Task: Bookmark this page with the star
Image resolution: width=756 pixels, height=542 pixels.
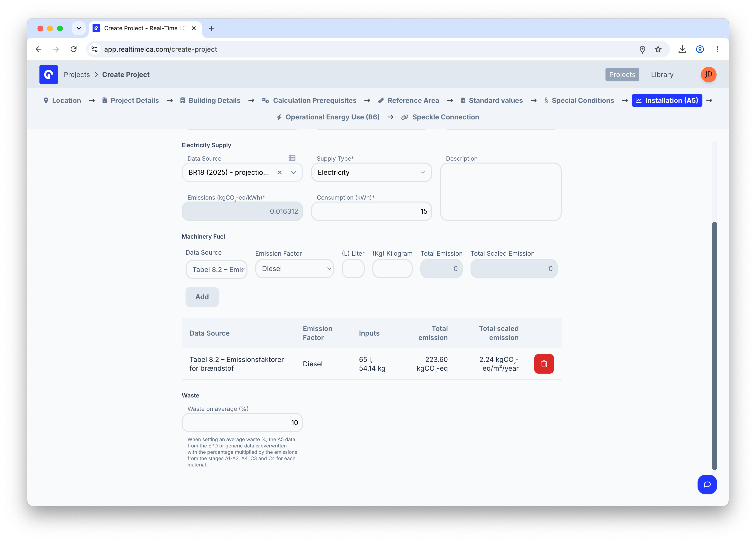Action: 658,49
